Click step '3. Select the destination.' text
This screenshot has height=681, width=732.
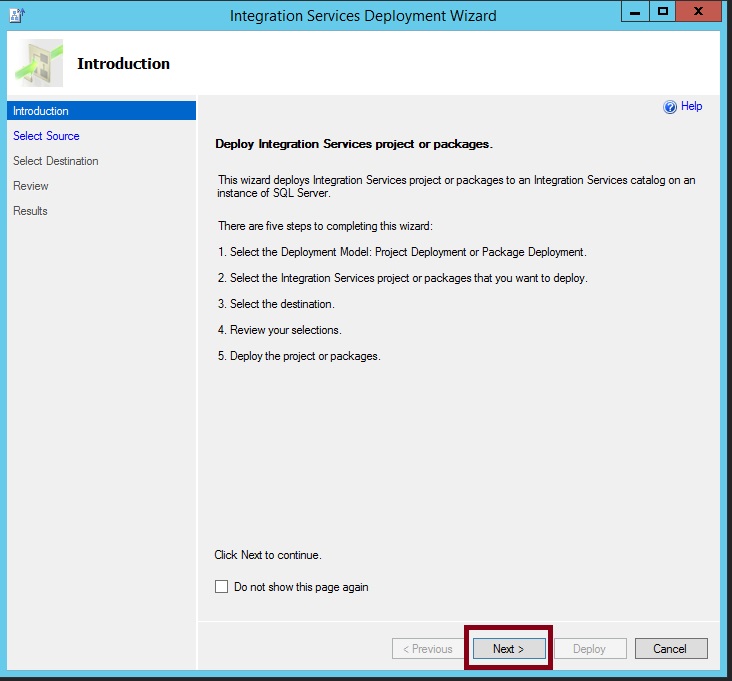coord(276,304)
